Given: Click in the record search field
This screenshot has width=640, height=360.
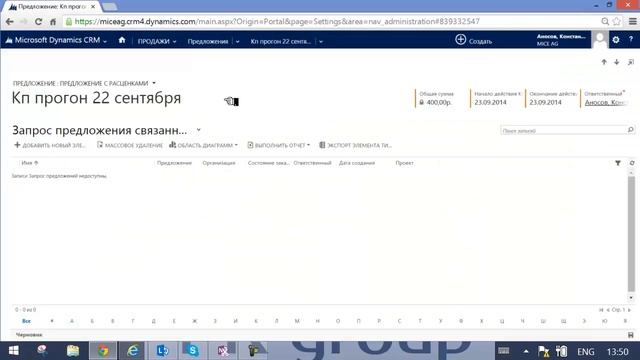Looking at the screenshot, I should coord(563,131).
